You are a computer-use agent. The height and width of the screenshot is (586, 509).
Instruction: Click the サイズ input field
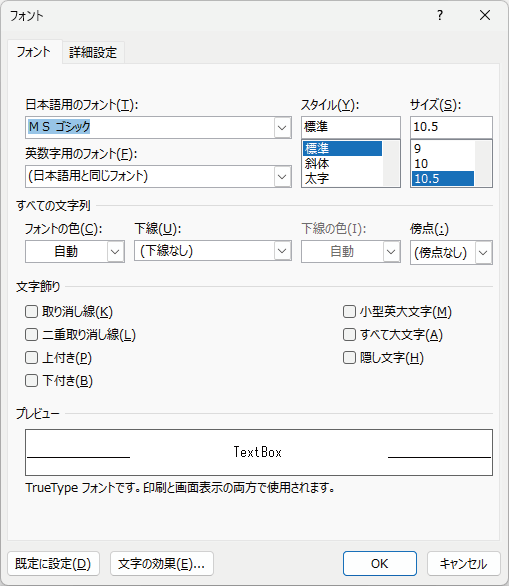(x=451, y=127)
